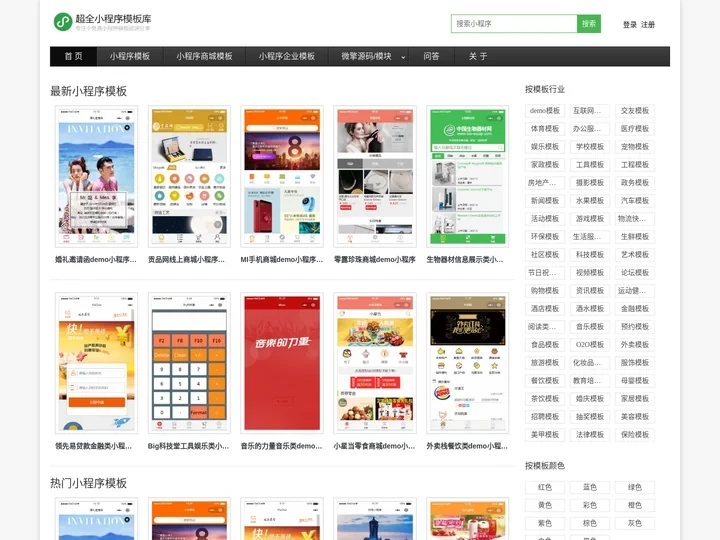Open the 领先易贷款金融 template thumbnail
The height and width of the screenshot is (540, 720).
pyautogui.click(x=96, y=363)
